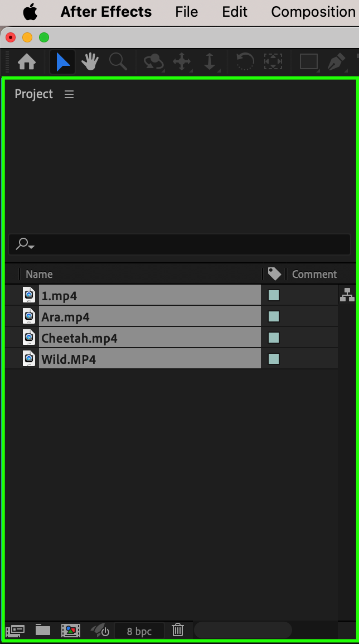The width and height of the screenshot is (359, 644).
Task: Open the Interpret Footage icon
Action: pos(15,631)
